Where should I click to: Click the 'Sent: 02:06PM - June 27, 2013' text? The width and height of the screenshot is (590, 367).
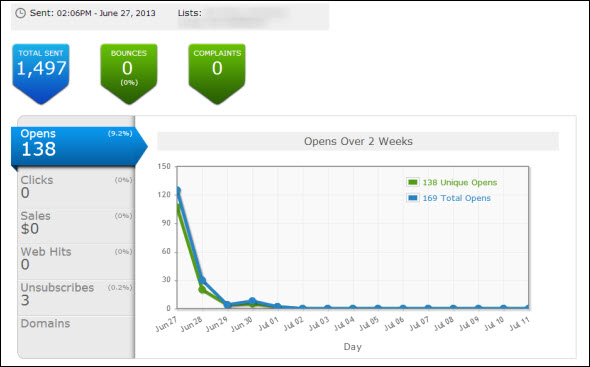[x=93, y=13]
